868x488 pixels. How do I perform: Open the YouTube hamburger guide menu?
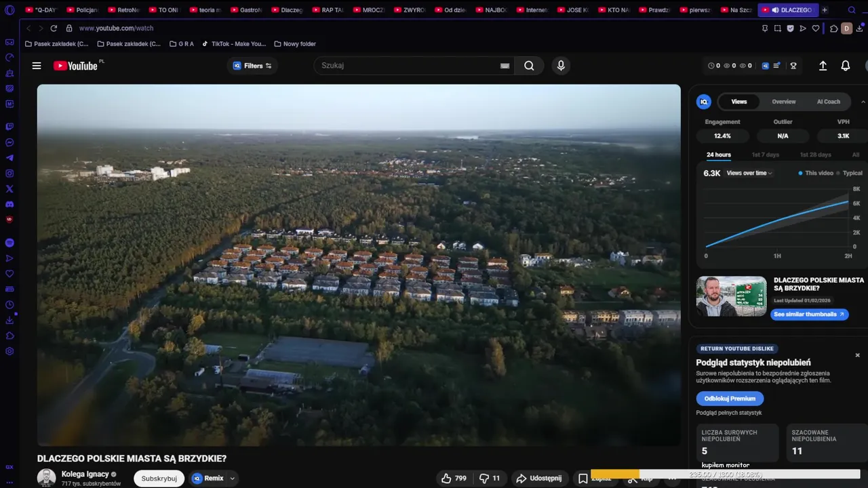37,66
